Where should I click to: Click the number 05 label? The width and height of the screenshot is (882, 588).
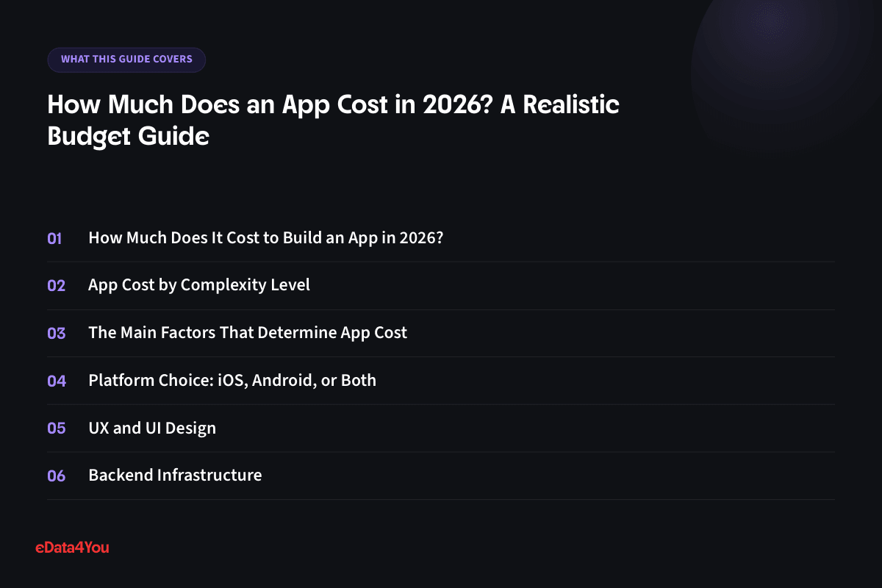coord(57,428)
